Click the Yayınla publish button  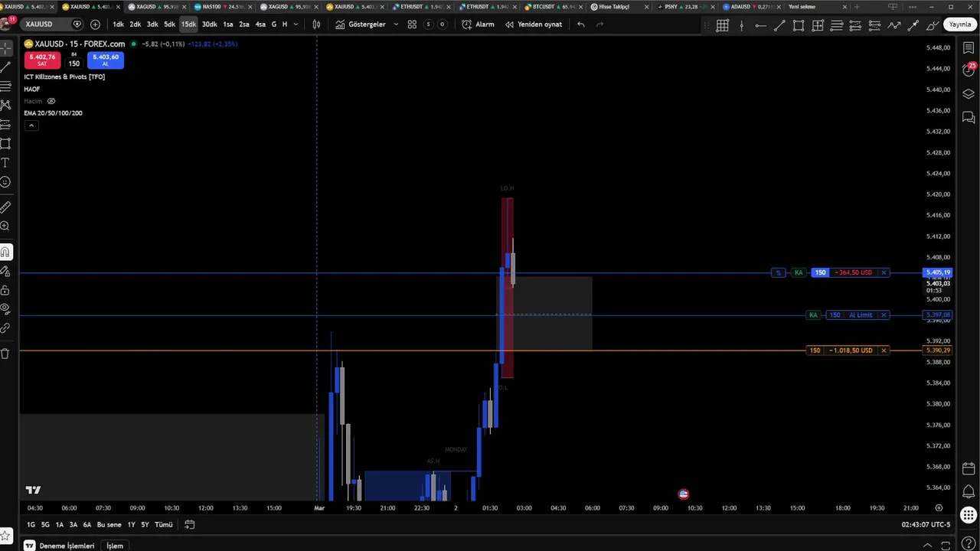(960, 24)
